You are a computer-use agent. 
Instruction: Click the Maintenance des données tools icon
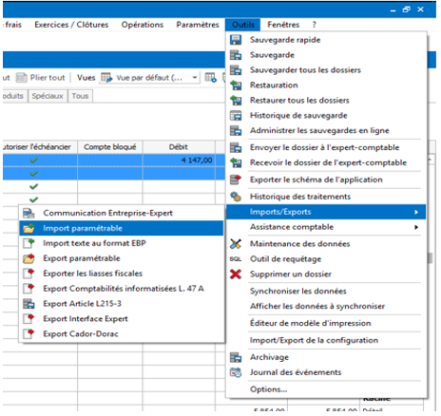tap(236, 244)
